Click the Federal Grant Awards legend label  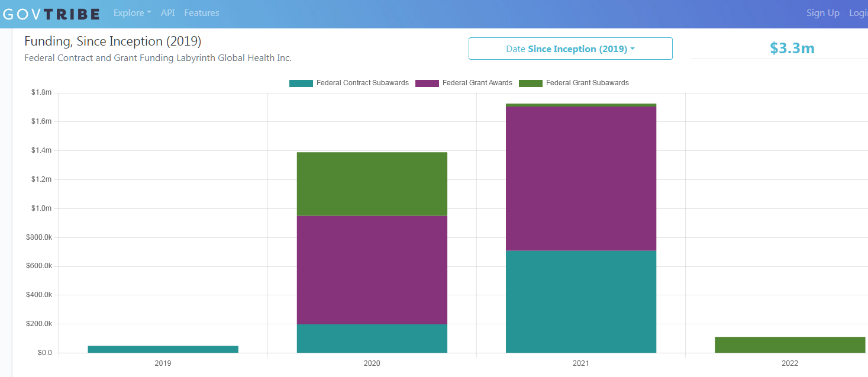point(477,83)
